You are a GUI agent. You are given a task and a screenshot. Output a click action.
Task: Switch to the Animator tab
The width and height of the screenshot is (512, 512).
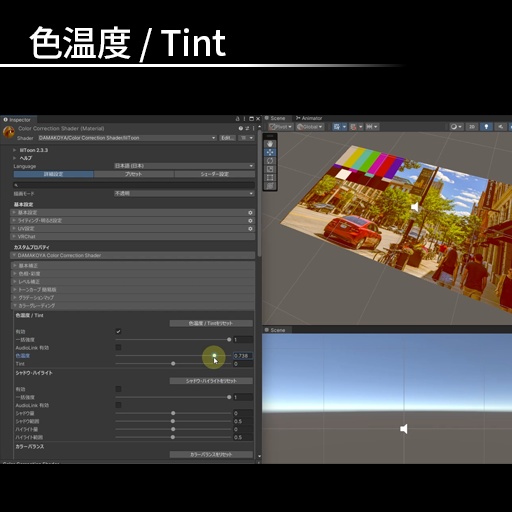[x=309, y=118]
